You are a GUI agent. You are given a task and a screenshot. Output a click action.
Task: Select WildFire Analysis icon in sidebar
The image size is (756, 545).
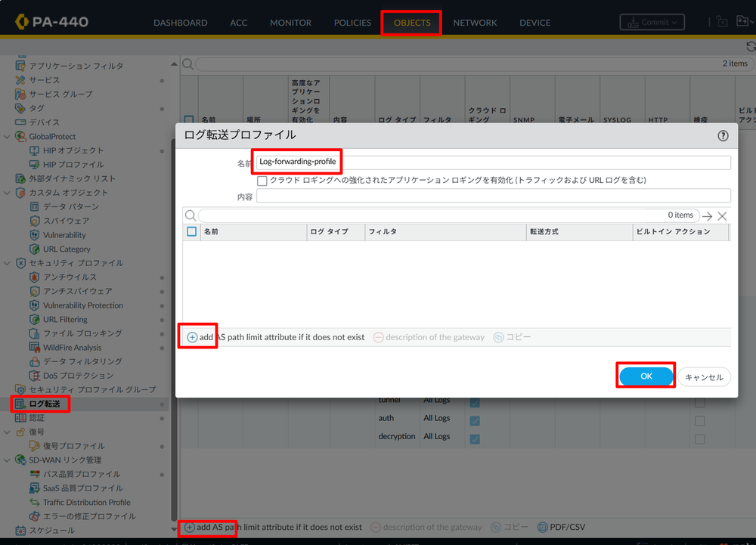tap(34, 348)
